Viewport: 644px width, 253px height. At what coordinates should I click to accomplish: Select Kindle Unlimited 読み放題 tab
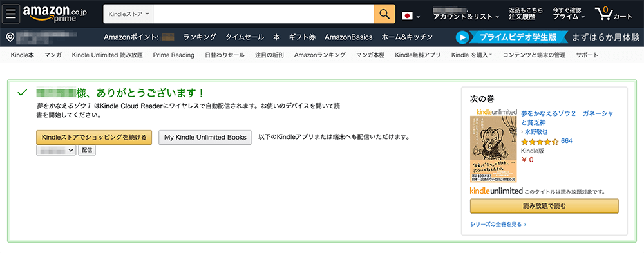pyautogui.click(x=107, y=55)
